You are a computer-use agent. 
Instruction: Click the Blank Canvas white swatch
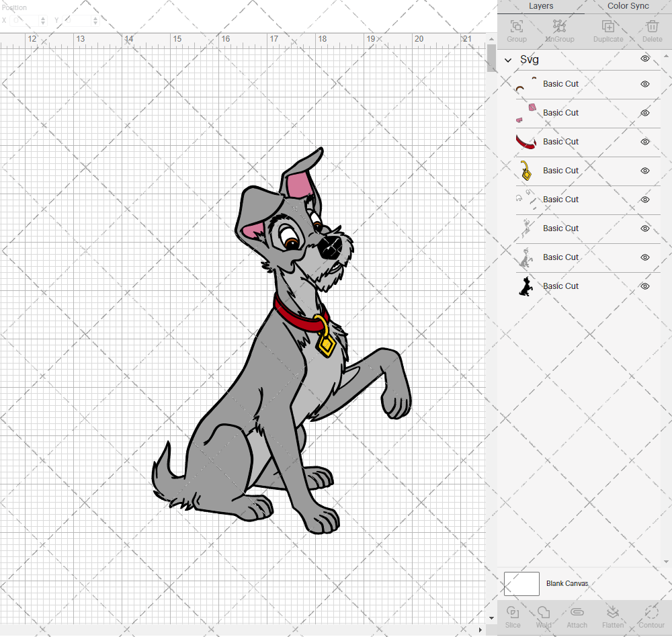pos(521,584)
